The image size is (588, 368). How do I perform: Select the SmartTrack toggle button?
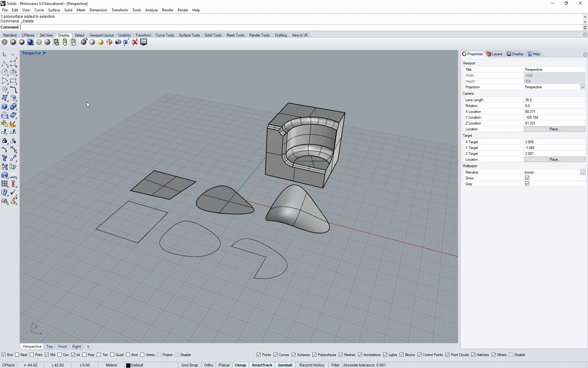[x=262, y=365]
